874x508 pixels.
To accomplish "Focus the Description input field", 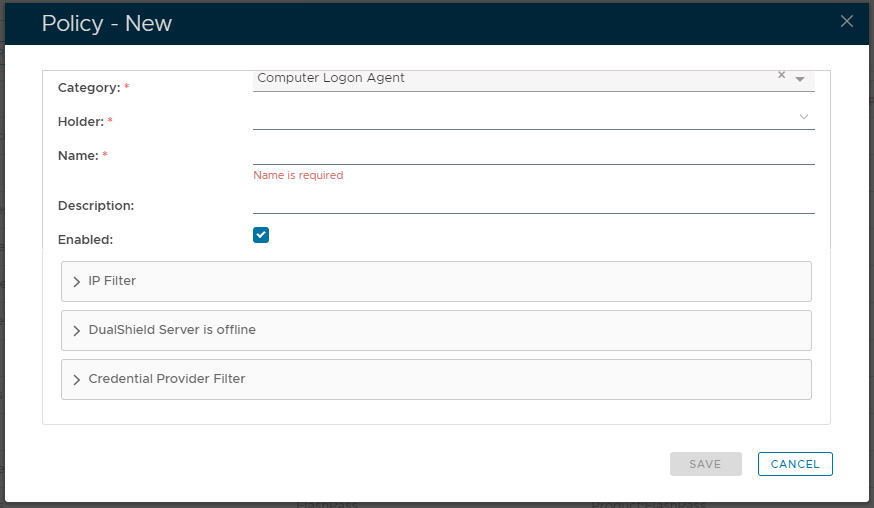I will pos(533,203).
